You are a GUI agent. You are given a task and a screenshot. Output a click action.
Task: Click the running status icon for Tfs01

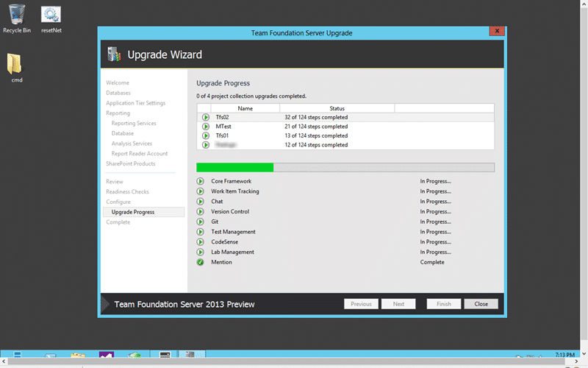click(206, 135)
